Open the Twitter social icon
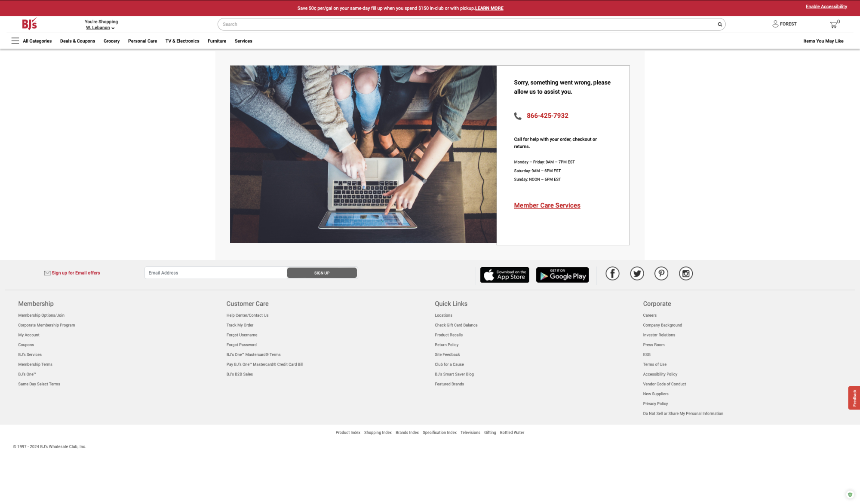 coord(637,274)
